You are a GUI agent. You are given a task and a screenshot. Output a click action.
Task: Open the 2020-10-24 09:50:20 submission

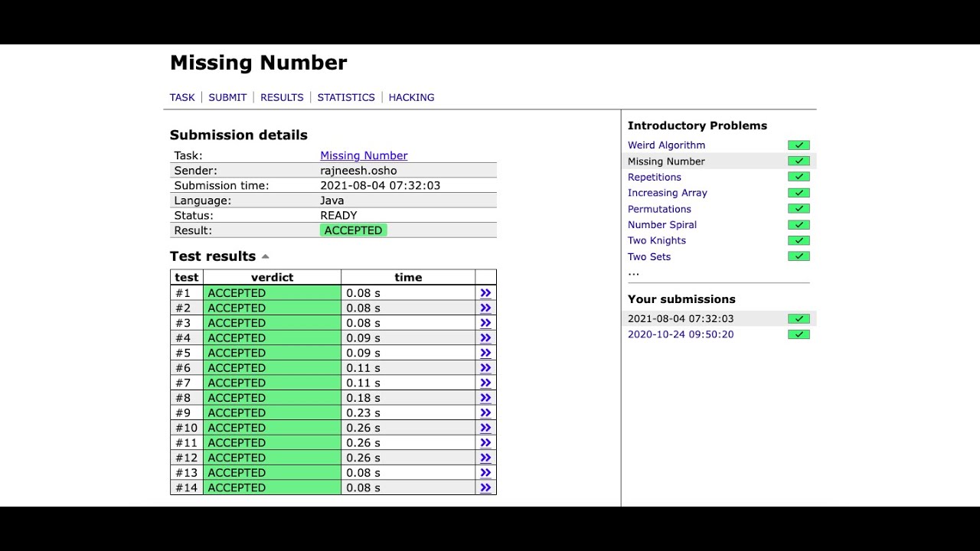coord(681,334)
